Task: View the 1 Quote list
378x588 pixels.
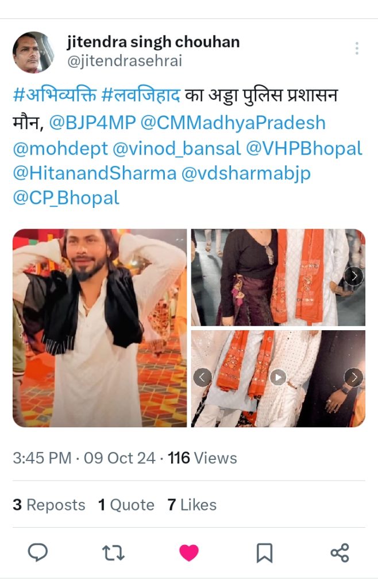Action: pos(126,505)
